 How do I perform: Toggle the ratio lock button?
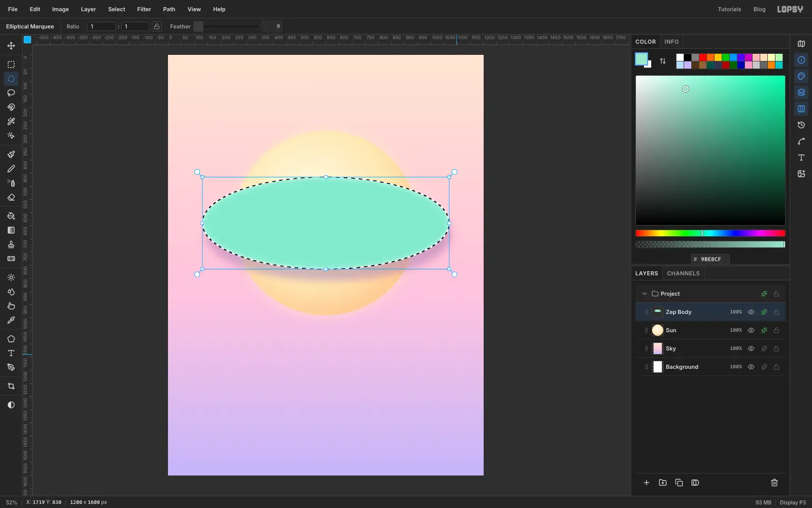pyautogui.click(x=157, y=26)
